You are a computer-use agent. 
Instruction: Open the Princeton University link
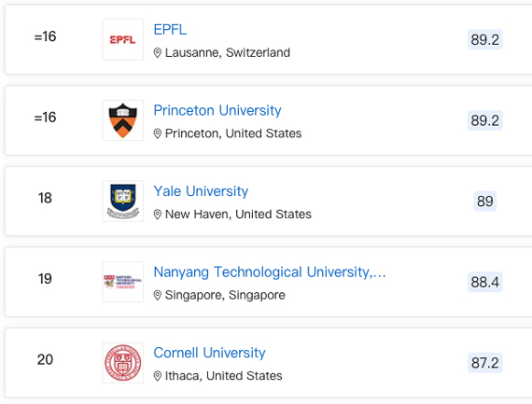[x=217, y=111]
